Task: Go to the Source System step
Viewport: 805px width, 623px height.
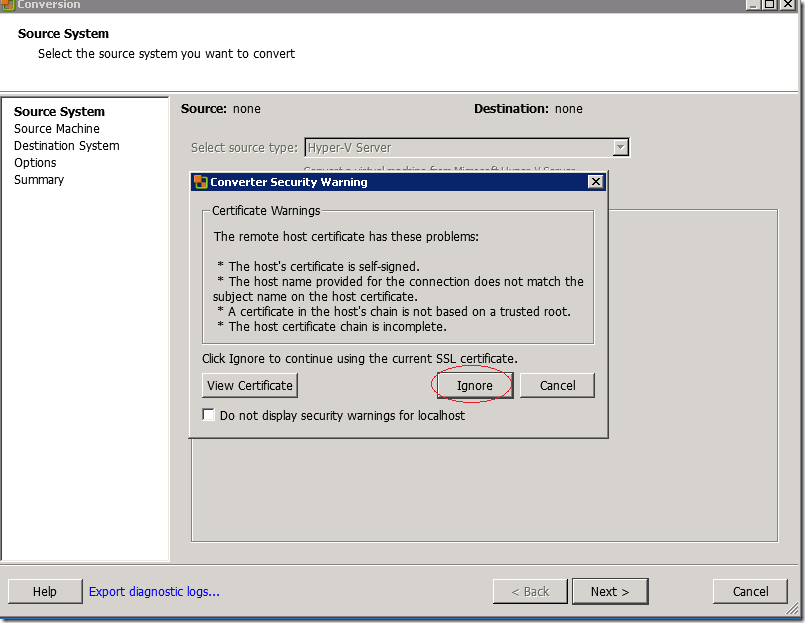Action: tap(59, 112)
